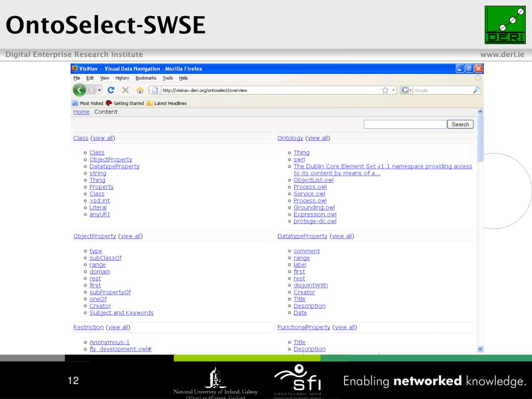
Task: Open the fly_development.owl# link
Action: pyautogui.click(x=121, y=349)
